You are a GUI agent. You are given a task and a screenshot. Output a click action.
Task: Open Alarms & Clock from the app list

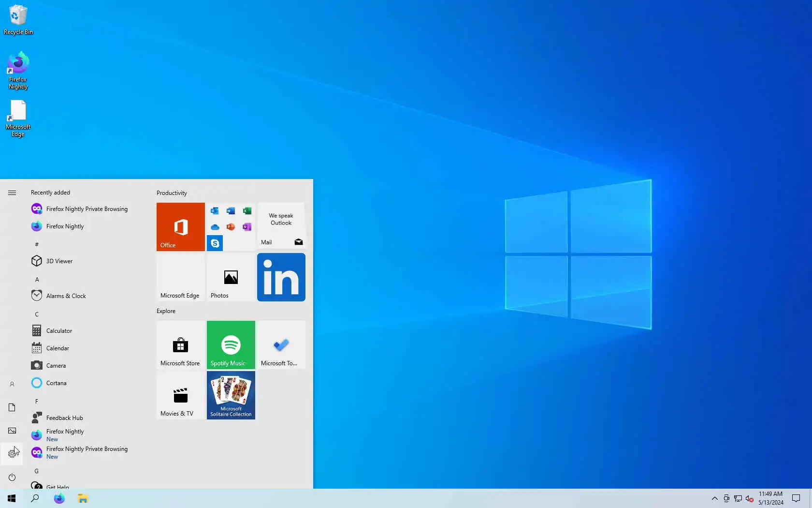87,296
